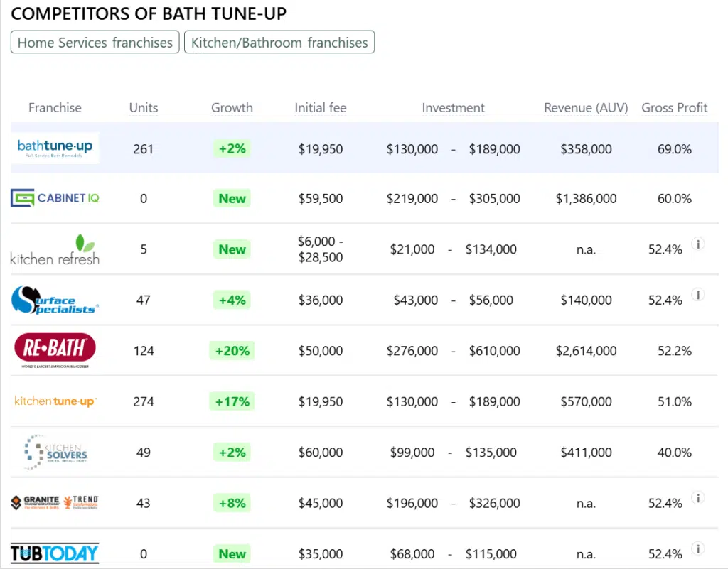Sort by Units column header
The image size is (728, 569).
tap(144, 108)
